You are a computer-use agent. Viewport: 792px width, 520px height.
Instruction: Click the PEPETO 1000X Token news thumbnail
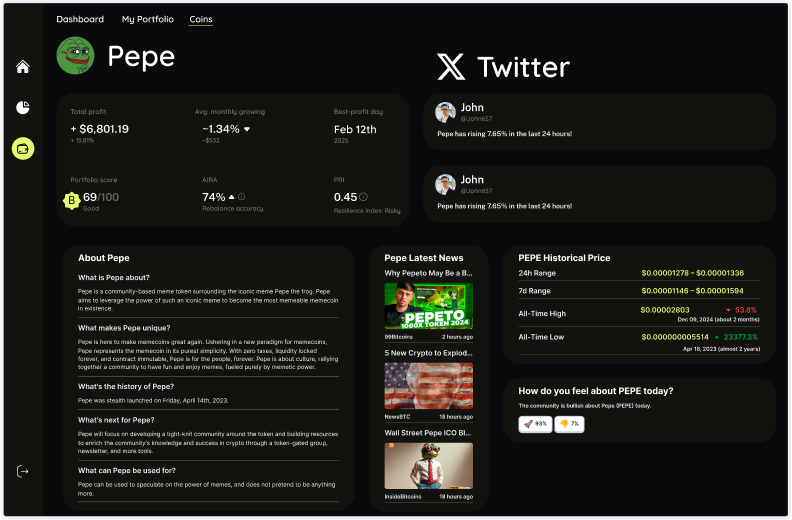(x=428, y=306)
